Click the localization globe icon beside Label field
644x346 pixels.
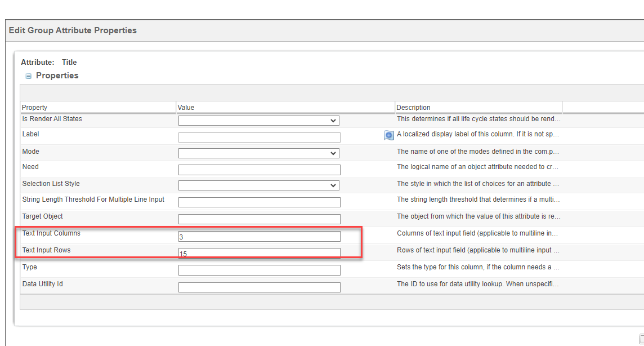389,135
